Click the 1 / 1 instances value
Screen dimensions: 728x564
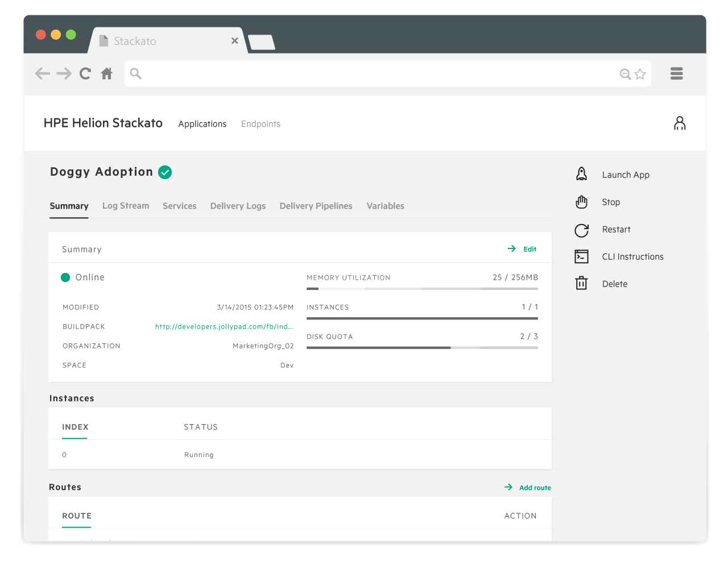point(530,306)
